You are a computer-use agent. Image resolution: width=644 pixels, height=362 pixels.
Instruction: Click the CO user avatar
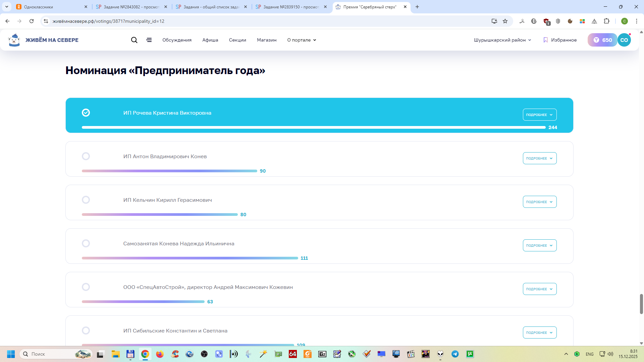(624, 40)
